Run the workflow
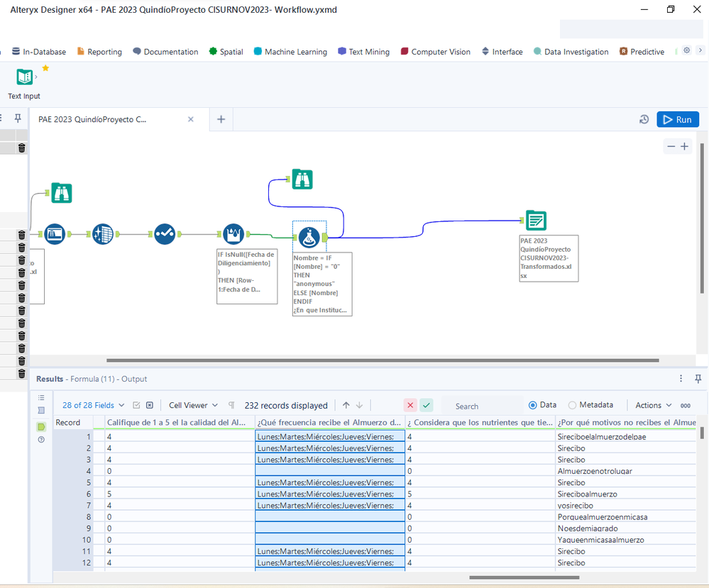This screenshot has height=588, width=709. coord(677,119)
